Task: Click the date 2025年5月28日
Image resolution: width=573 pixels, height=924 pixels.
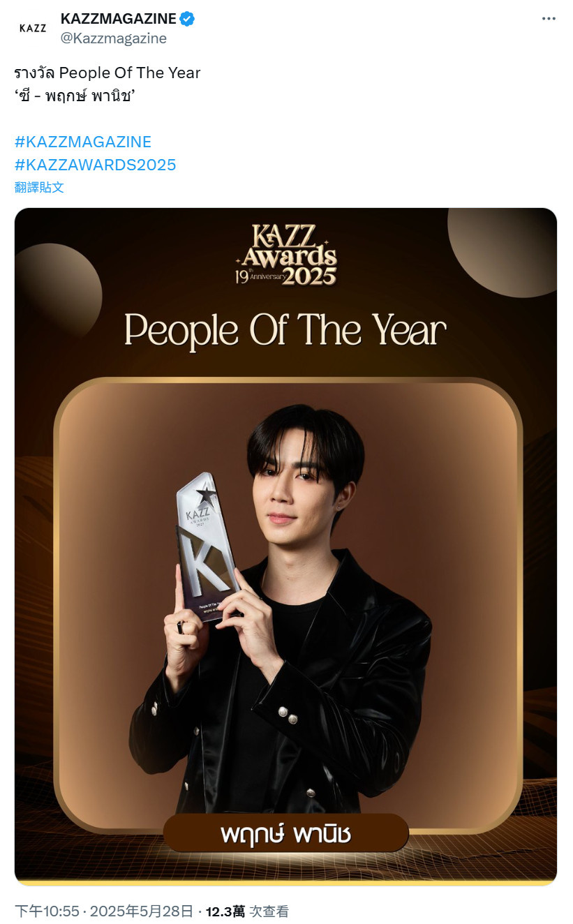Action: 141,911
